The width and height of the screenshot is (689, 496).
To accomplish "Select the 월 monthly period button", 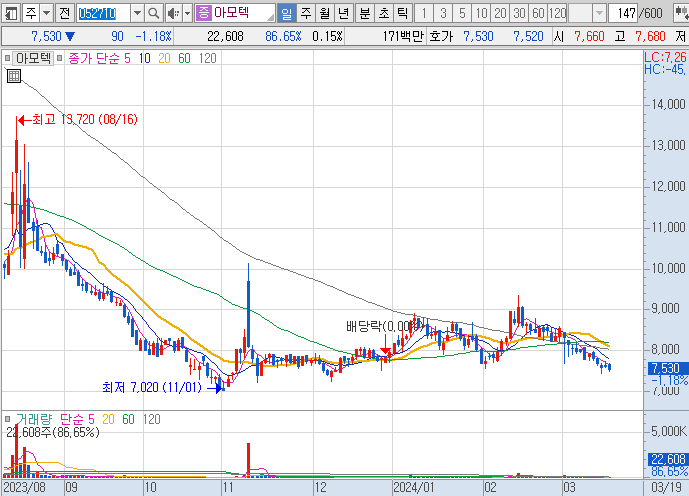I will pyautogui.click(x=325, y=13).
